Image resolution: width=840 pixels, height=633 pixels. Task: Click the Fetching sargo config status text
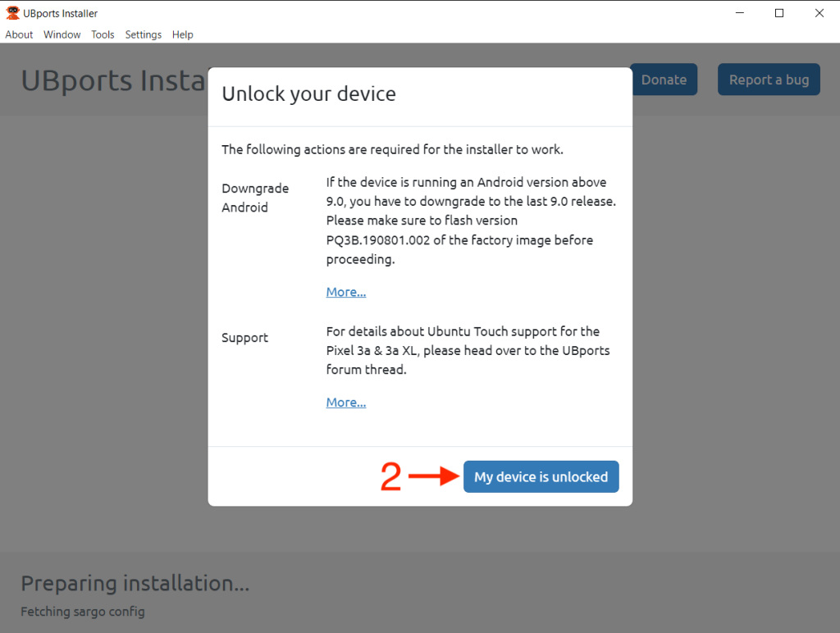82,612
